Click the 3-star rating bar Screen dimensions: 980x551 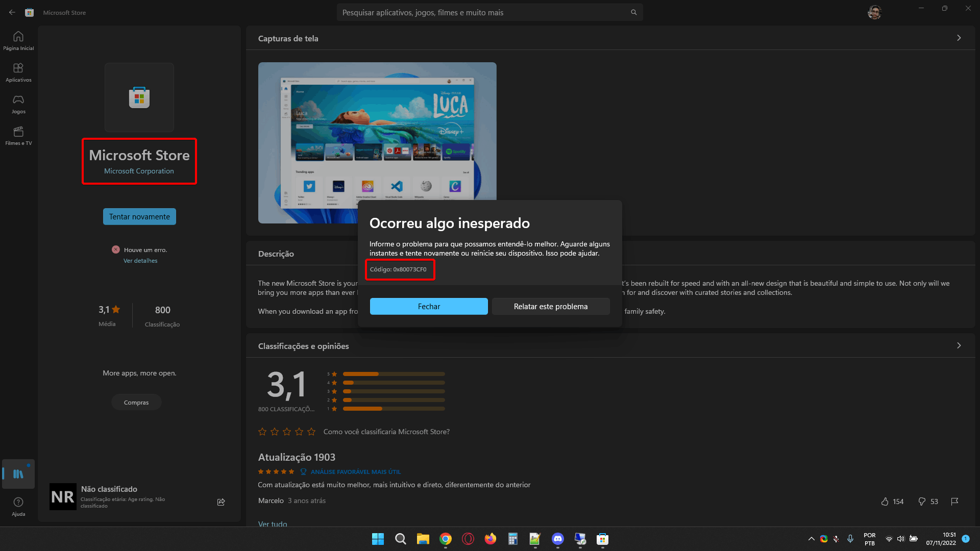click(x=394, y=391)
